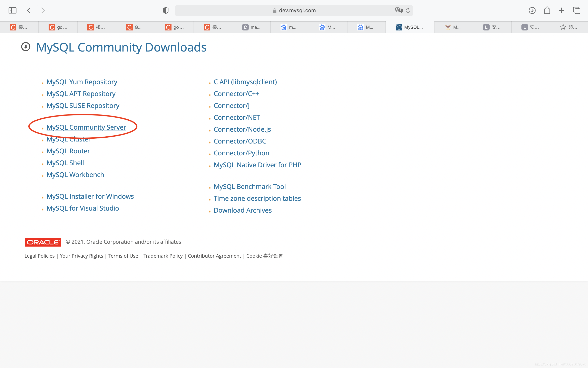Open Connector/J link
The image size is (588, 368).
pyautogui.click(x=232, y=106)
